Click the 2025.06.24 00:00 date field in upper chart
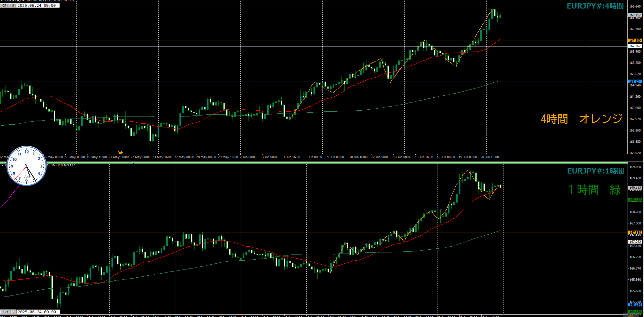644x317 pixels. (38, 6)
